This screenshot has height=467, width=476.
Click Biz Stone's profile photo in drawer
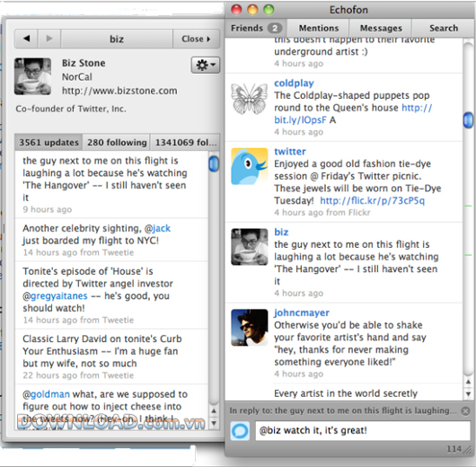click(x=33, y=76)
